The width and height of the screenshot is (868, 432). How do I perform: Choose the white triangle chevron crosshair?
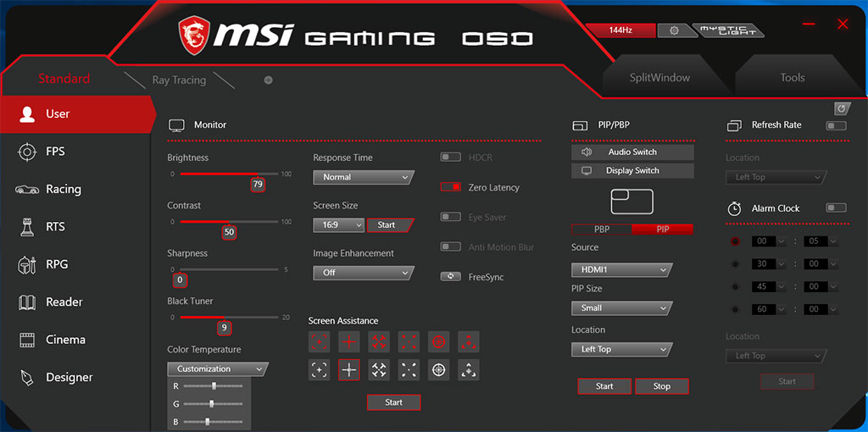click(x=468, y=370)
